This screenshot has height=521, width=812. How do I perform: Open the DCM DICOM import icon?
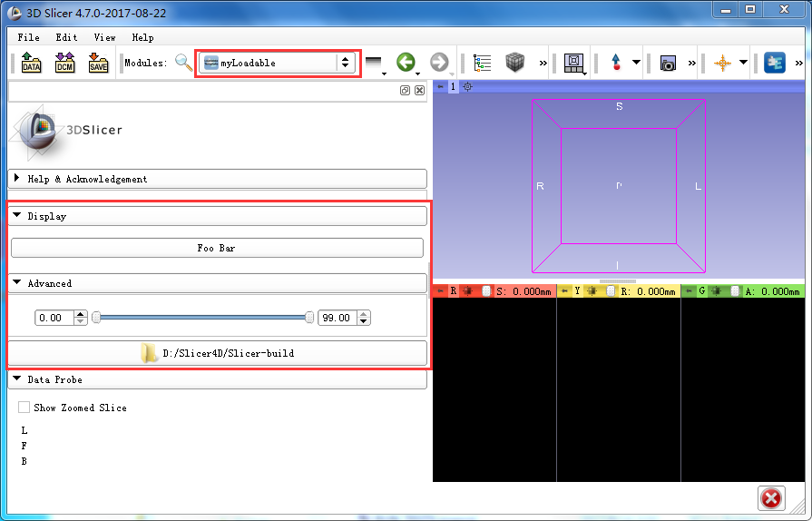(64, 63)
